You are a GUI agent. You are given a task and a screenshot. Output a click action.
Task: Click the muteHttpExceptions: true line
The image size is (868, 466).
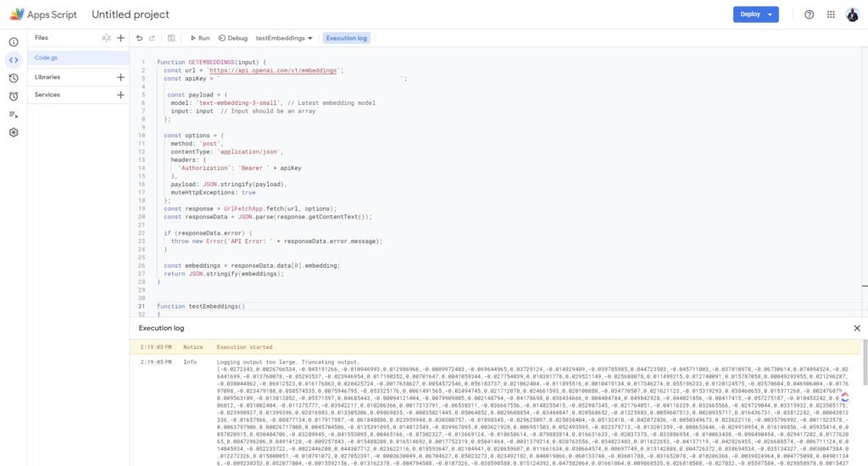coord(213,192)
